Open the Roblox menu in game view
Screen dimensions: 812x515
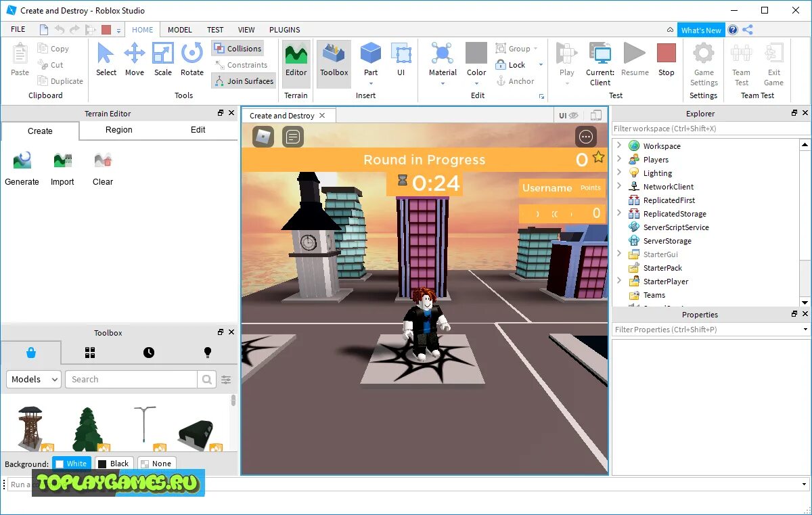(263, 137)
